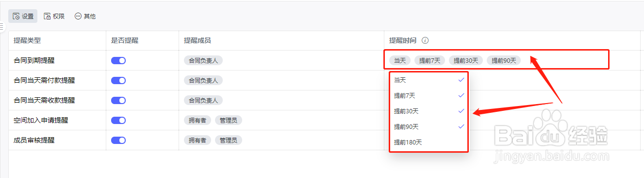The image size is (644, 178).
Task: Click the info icon beside 提醒时间
Action: tap(425, 40)
